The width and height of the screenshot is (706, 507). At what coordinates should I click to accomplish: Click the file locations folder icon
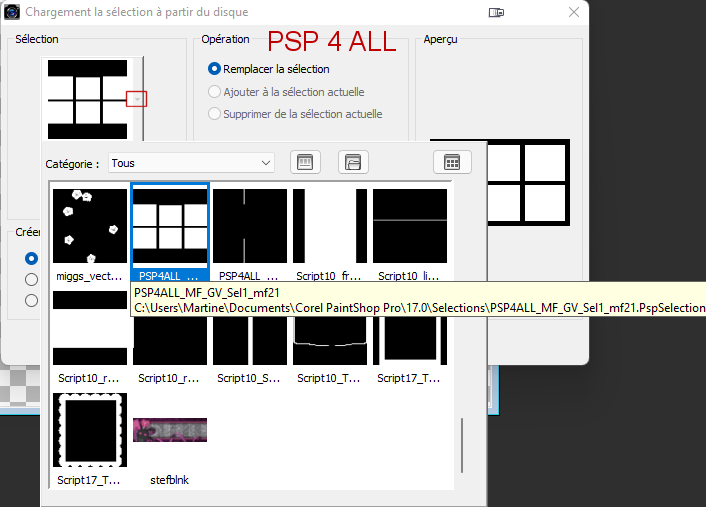354,162
